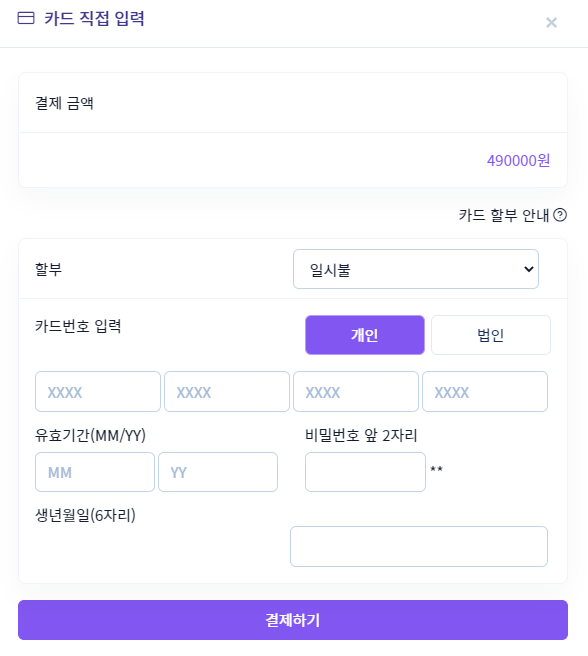
Task: Click the MM expiry month field
Action: pos(95,472)
